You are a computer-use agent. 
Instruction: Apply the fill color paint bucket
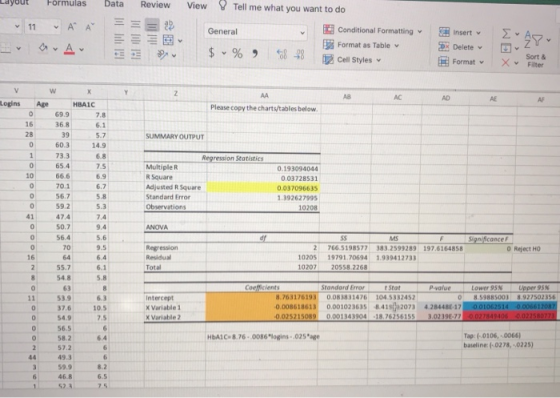point(43,47)
